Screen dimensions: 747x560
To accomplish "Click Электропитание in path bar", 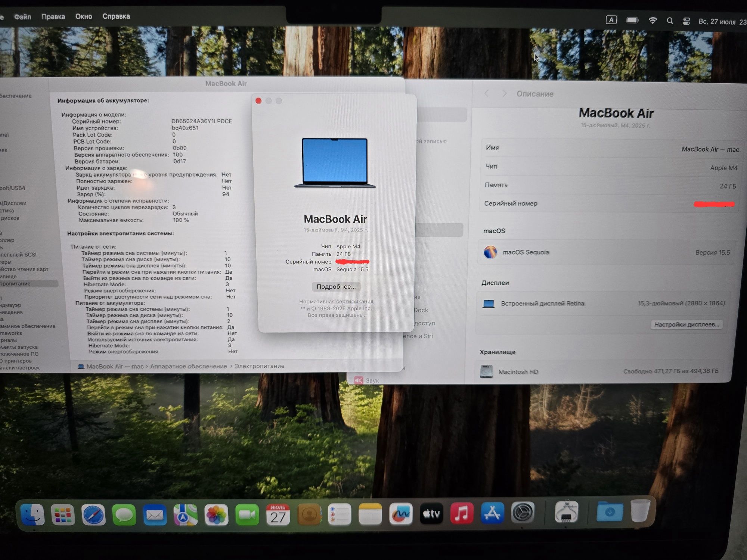I will (259, 366).
